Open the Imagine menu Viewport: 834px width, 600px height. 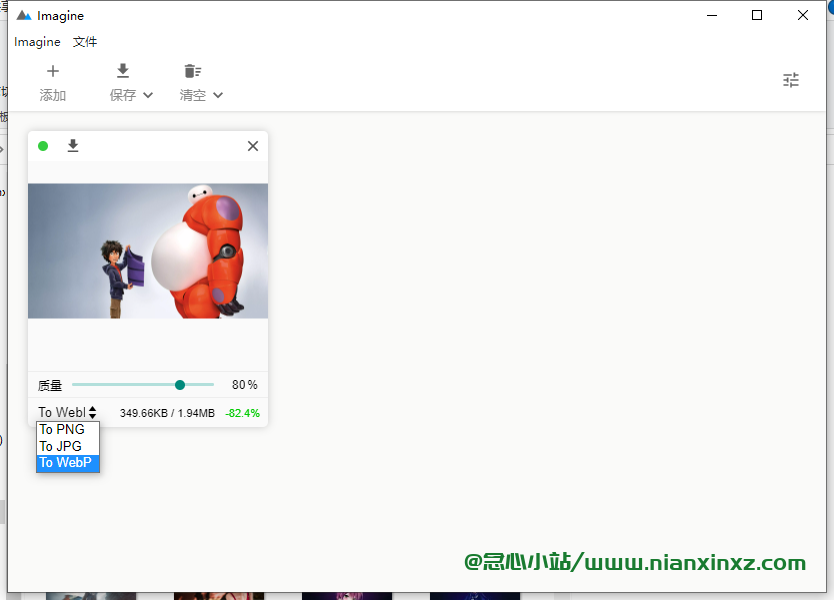point(37,42)
